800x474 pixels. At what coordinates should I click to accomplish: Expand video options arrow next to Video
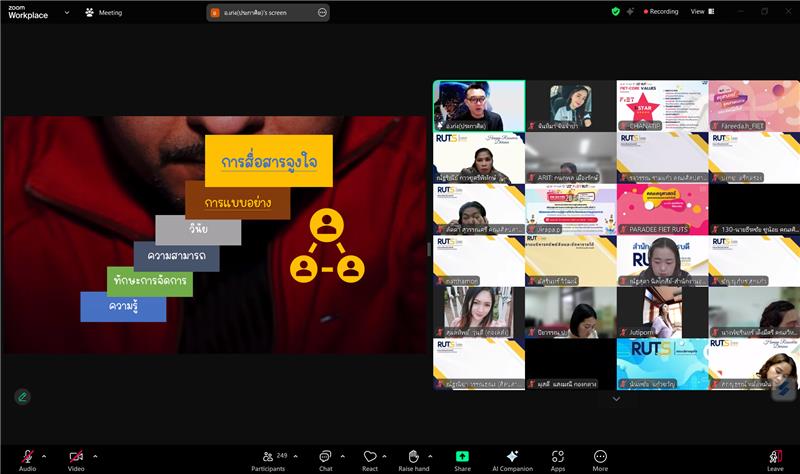point(95,456)
